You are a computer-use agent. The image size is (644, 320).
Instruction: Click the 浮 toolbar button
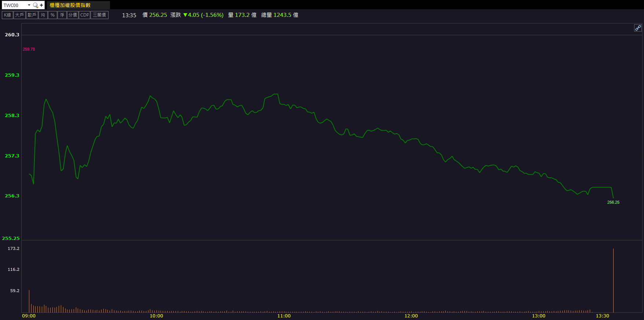click(x=62, y=15)
